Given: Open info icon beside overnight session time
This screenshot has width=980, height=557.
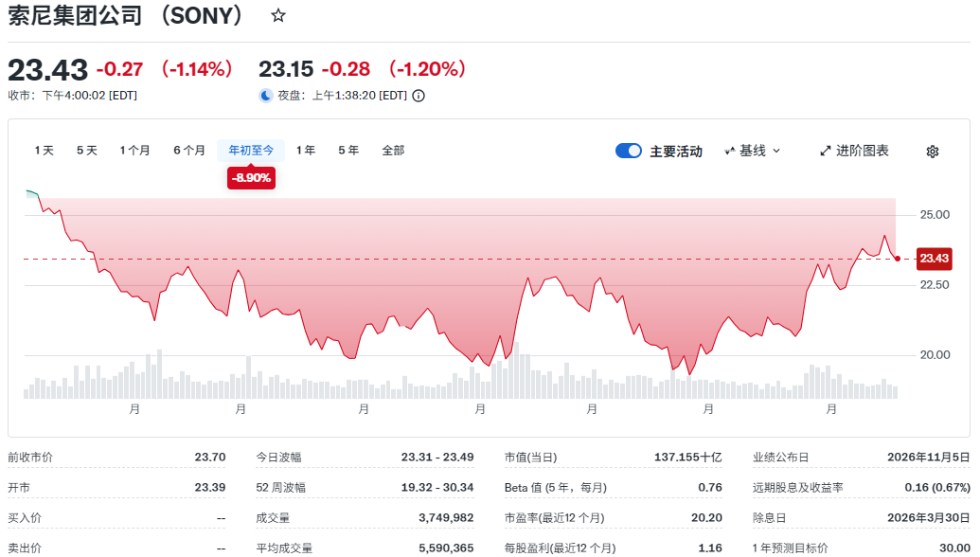Looking at the screenshot, I should 419,96.
